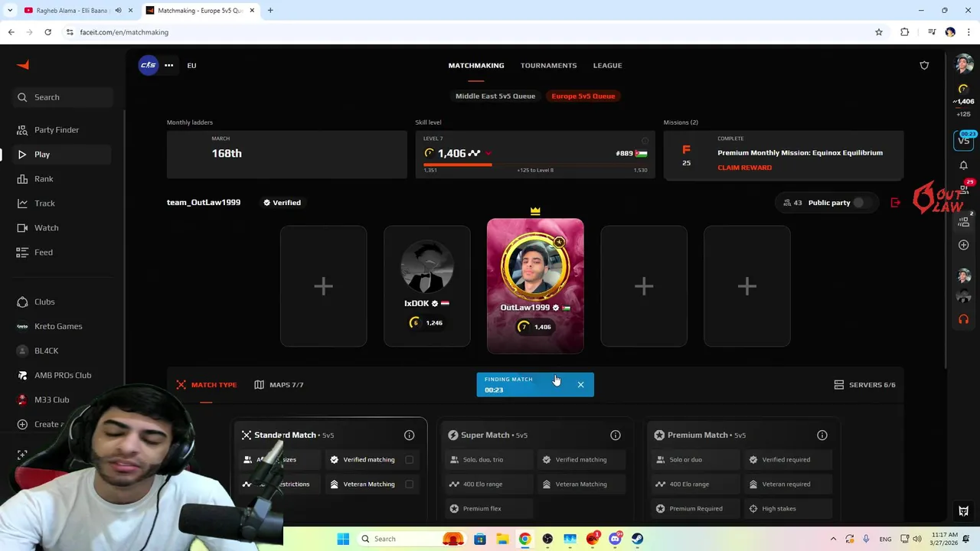Click the shield icon in top bar
Screen dimensions: 980x551
924,66
